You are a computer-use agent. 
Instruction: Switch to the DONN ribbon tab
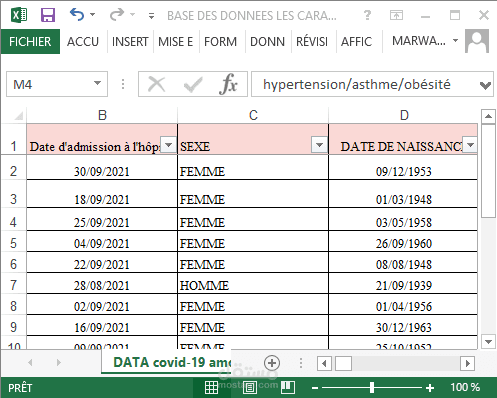click(268, 41)
